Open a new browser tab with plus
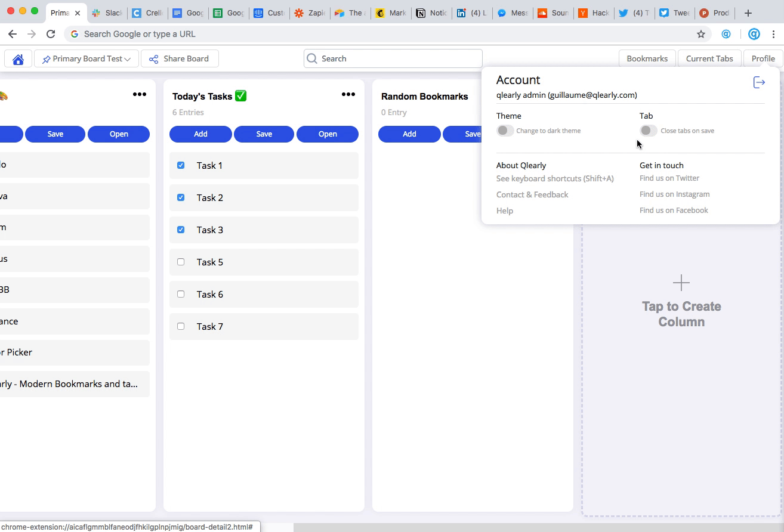Screen dimensions: 784x532 tap(748, 13)
